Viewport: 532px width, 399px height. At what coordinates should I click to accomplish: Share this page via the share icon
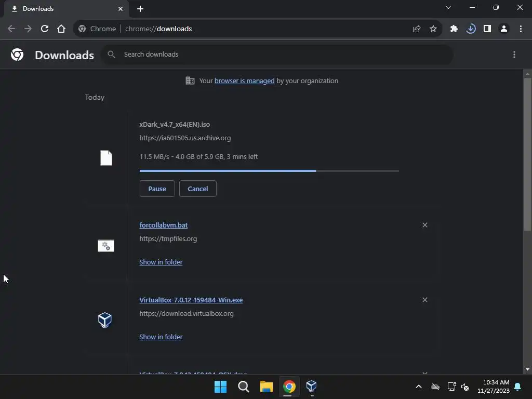[417, 29]
